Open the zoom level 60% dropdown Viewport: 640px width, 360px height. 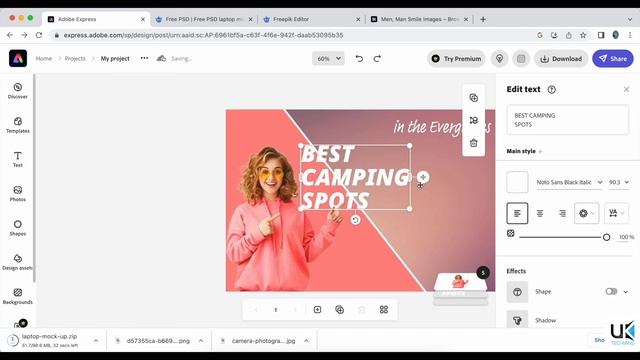pos(328,58)
